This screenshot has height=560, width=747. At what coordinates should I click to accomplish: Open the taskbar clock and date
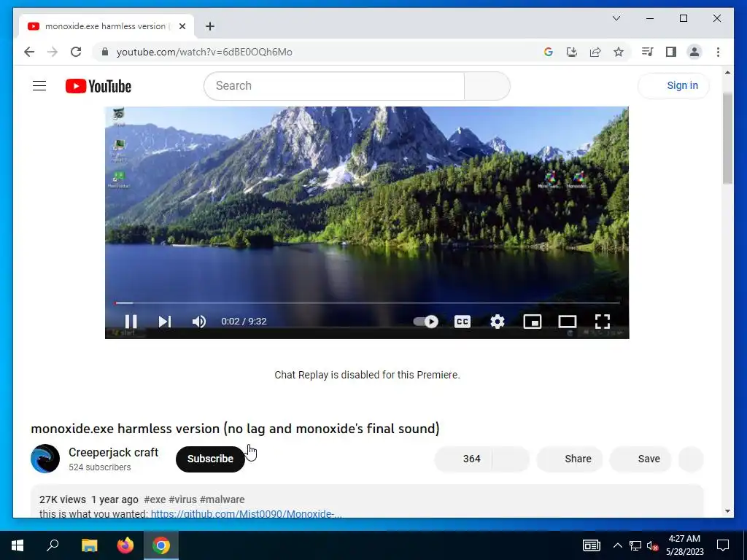pos(684,545)
